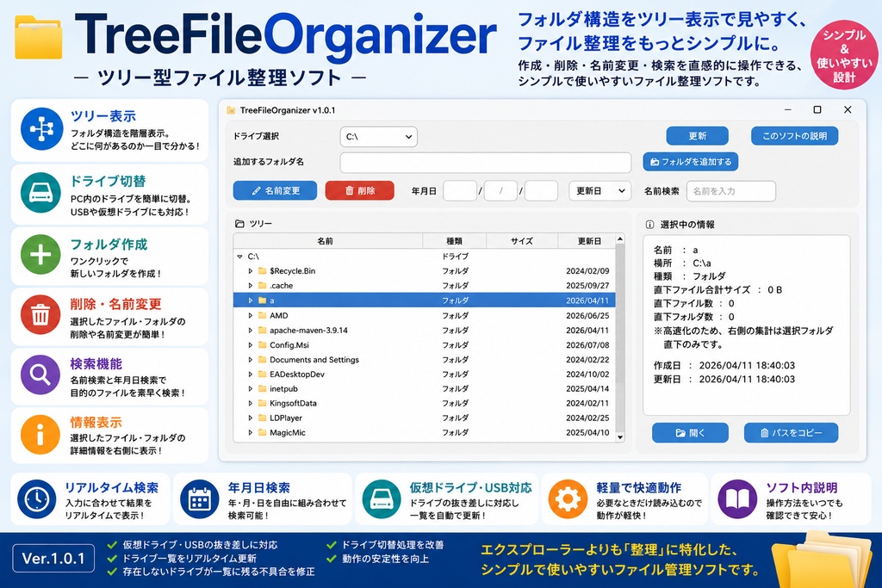Click the large yellow folder logo
The width and height of the screenshot is (882, 588).
click(x=38, y=37)
